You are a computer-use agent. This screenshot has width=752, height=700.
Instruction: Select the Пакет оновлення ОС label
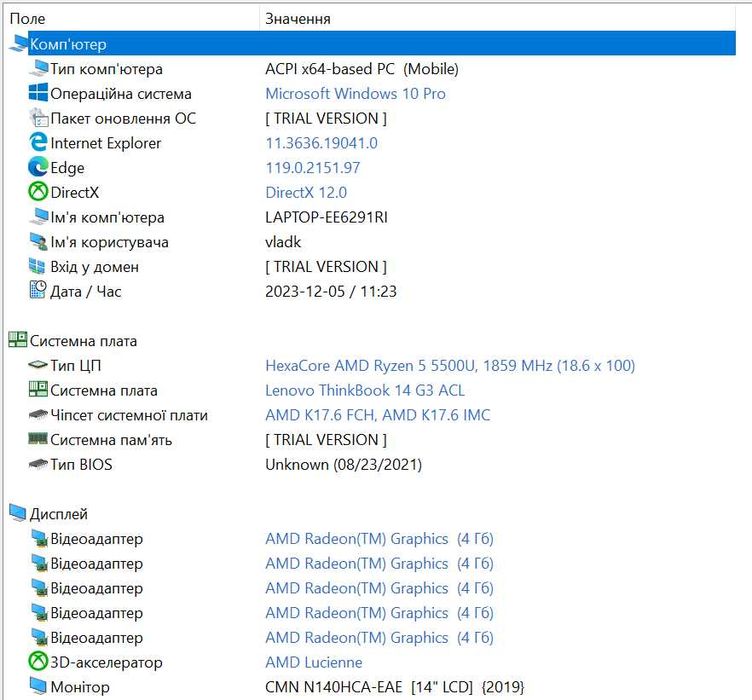[x=123, y=118]
